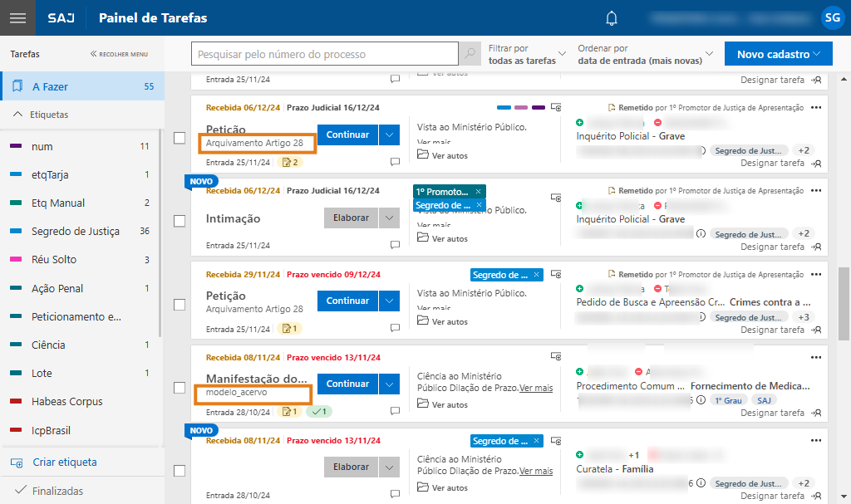Open the Ordenar por dropdown
This screenshot has height=504, width=851.
pyautogui.click(x=645, y=55)
